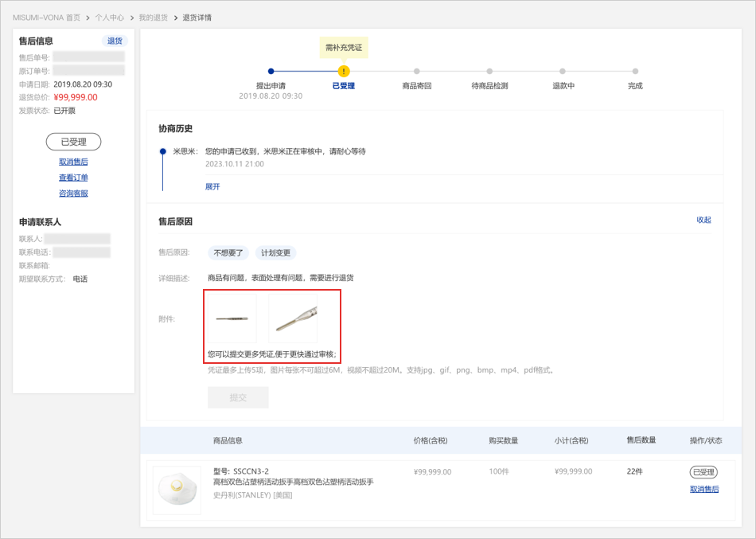Navigate to 我的退货 breadcrumb
Image resolution: width=756 pixels, height=539 pixels.
pos(153,18)
